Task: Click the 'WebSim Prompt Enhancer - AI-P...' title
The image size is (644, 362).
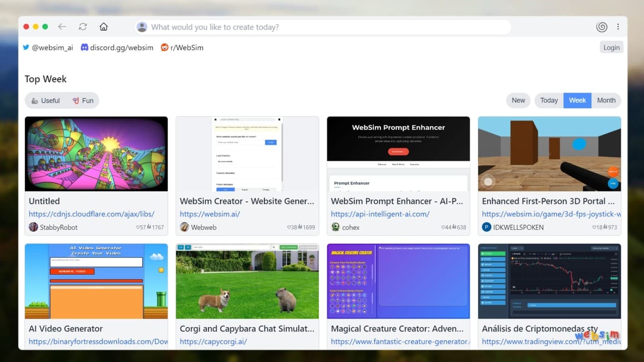Action: [x=397, y=201]
